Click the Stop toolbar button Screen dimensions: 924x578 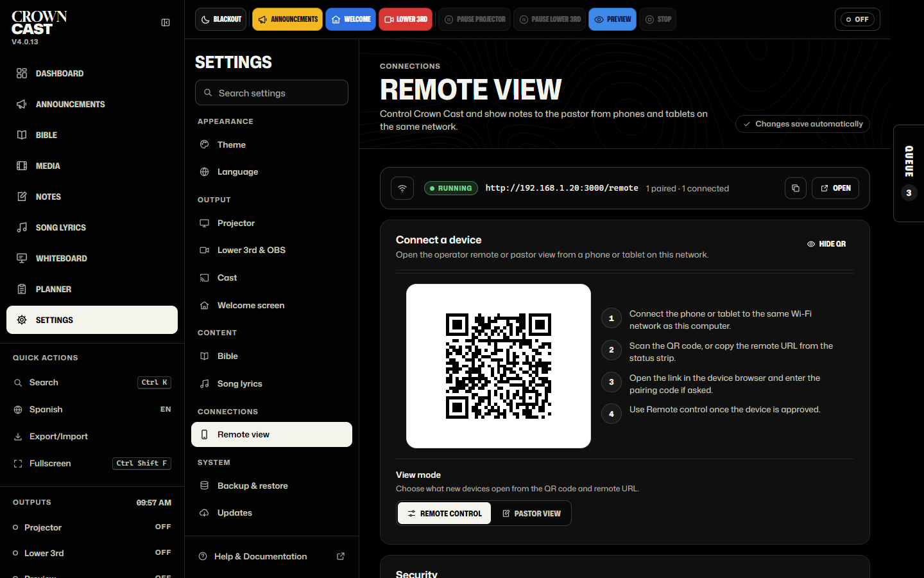(x=658, y=19)
